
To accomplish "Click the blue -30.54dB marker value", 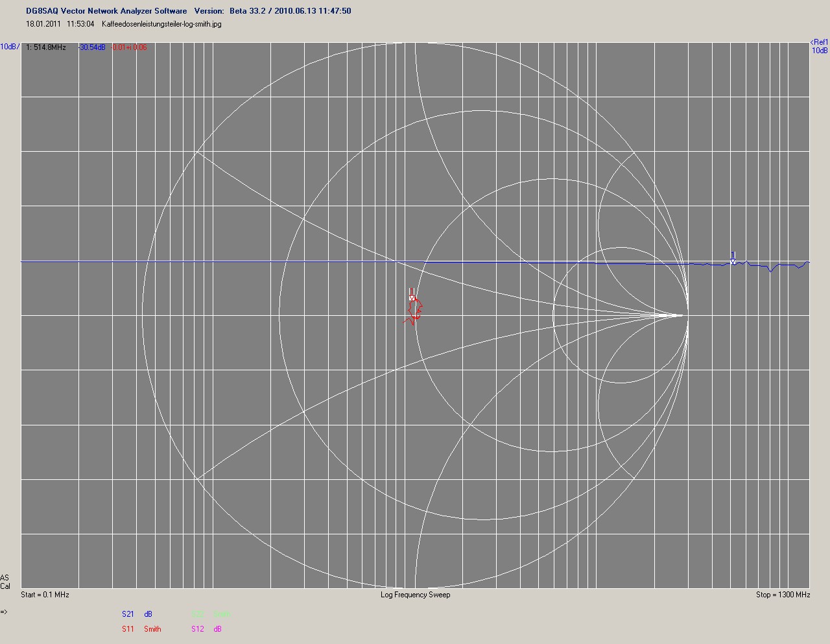I will coord(92,47).
